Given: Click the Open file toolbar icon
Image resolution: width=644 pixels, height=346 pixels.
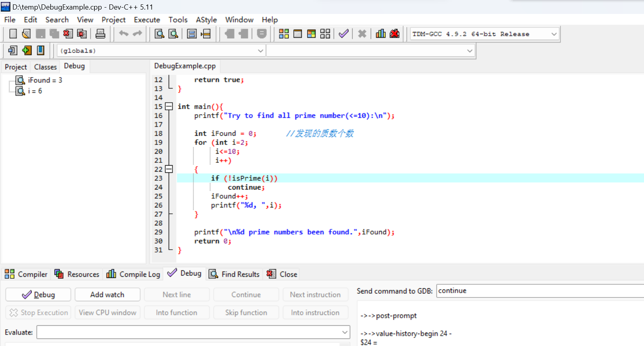Looking at the screenshot, I should coord(26,34).
